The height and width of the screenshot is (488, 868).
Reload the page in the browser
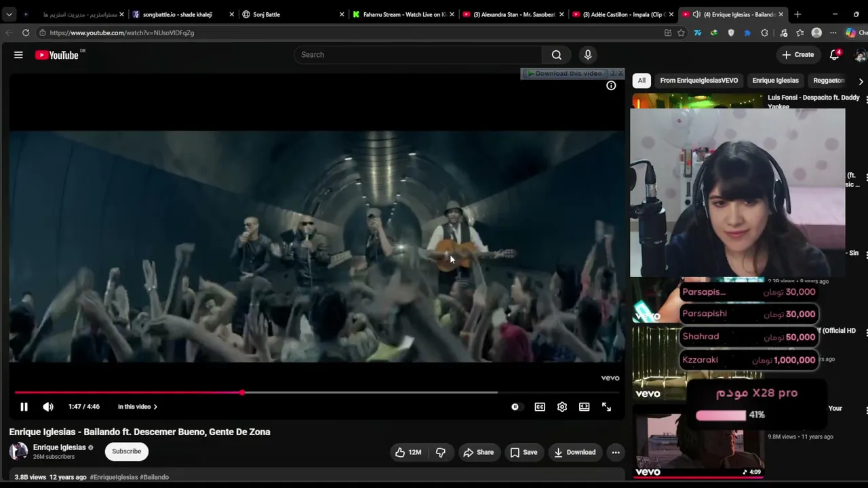coord(26,33)
